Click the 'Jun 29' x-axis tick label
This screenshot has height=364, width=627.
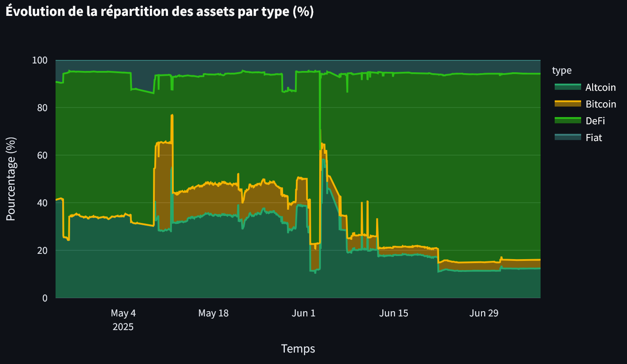[484, 313]
